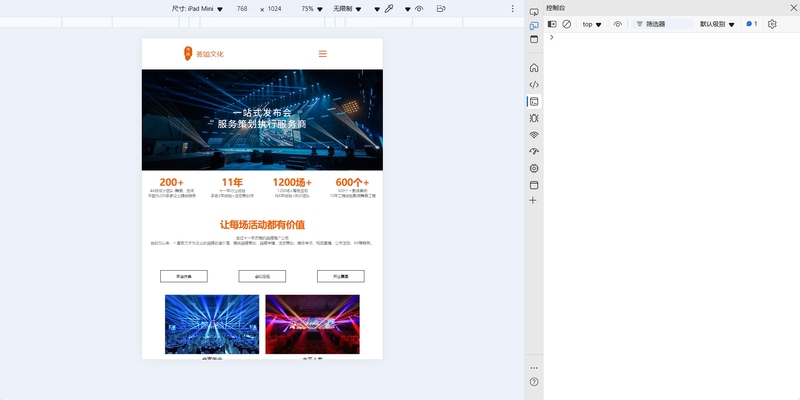Expand dropdown arrow beside vision eye icon
Viewport: 800px width, 400px height.
click(408, 9)
